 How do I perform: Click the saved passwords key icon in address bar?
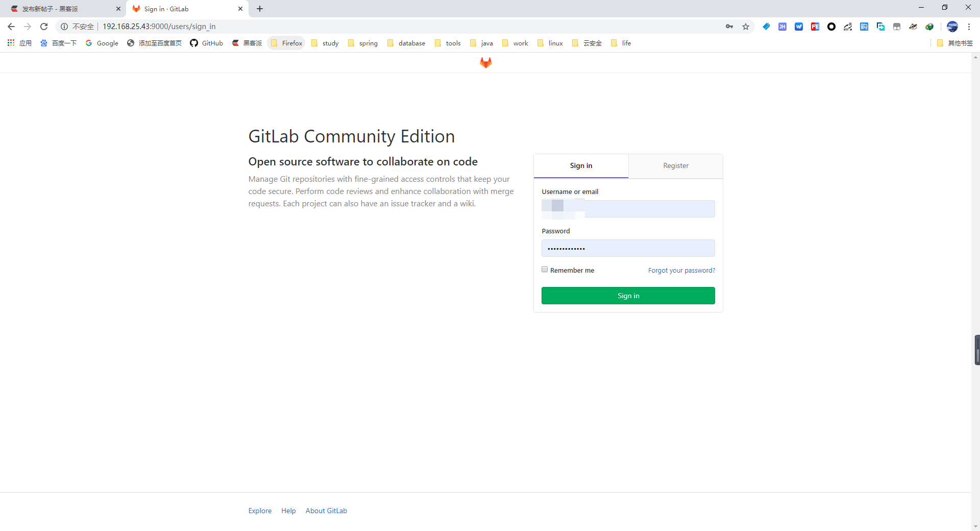[729, 27]
